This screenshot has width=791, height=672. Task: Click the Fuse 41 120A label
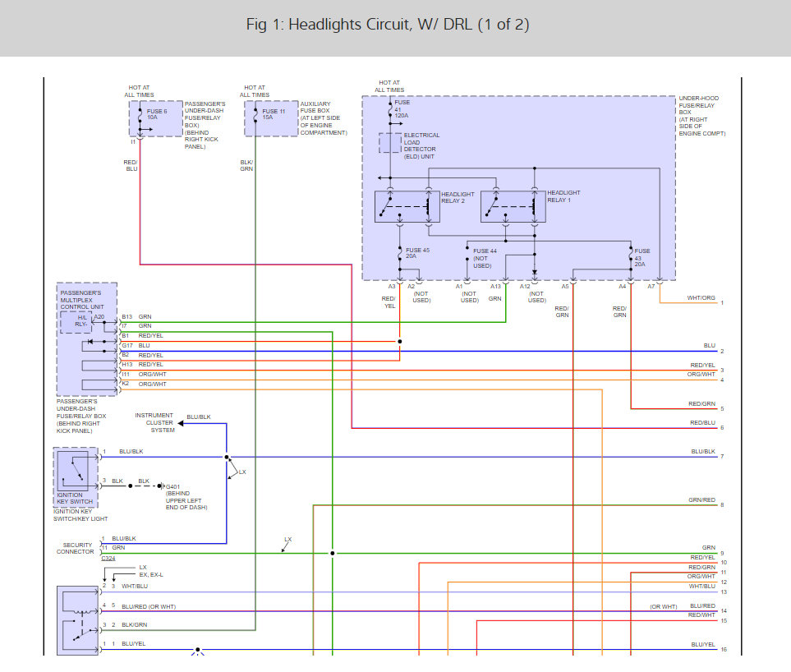click(x=402, y=109)
